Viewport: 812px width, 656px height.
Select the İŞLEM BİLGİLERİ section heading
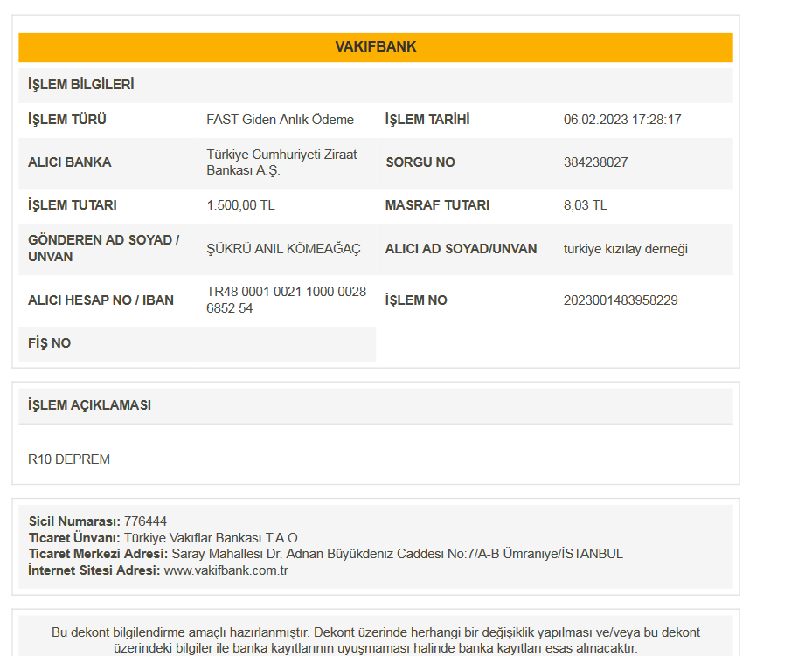(x=80, y=85)
